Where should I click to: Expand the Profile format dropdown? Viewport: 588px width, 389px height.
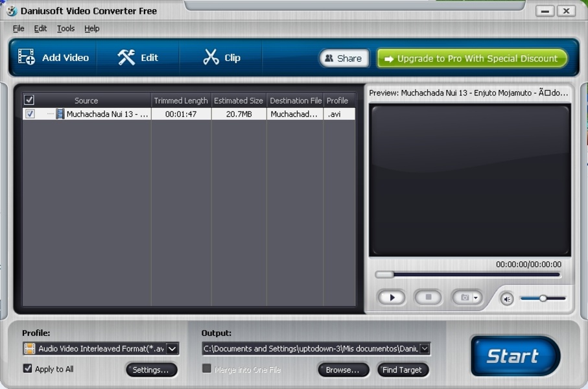click(172, 349)
